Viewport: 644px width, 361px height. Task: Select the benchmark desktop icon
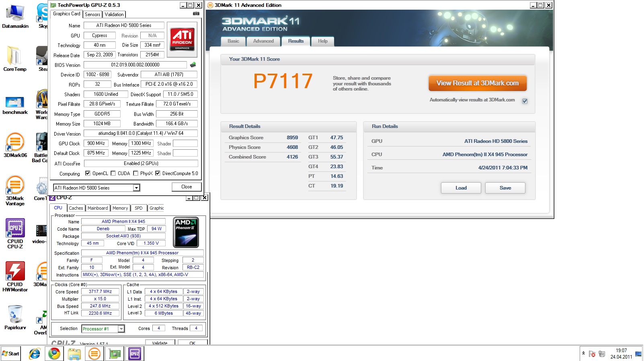click(x=15, y=105)
